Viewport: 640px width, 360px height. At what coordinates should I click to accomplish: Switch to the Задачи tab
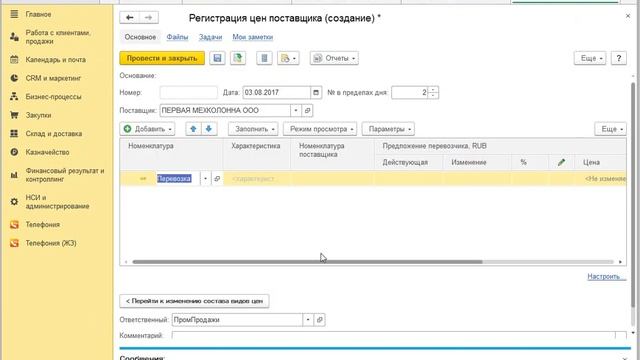tap(210, 37)
